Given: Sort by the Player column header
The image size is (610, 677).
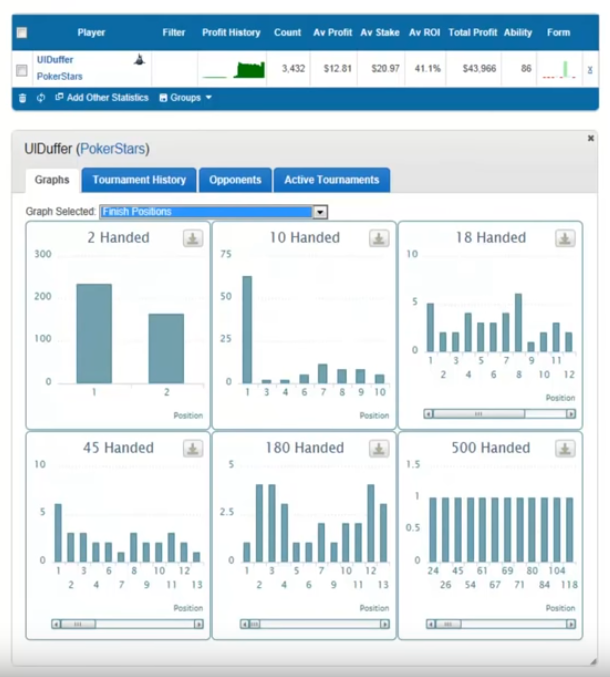Looking at the screenshot, I should (91, 32).
